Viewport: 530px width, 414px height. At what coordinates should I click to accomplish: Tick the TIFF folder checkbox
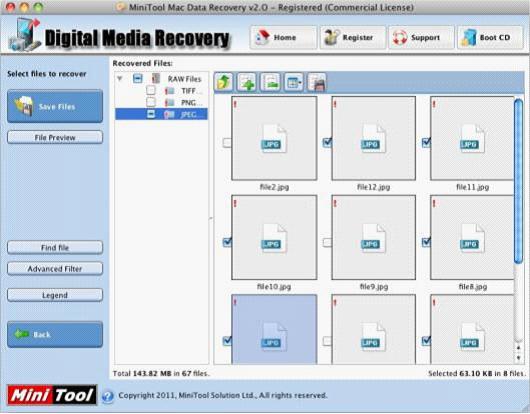point(151,91)
